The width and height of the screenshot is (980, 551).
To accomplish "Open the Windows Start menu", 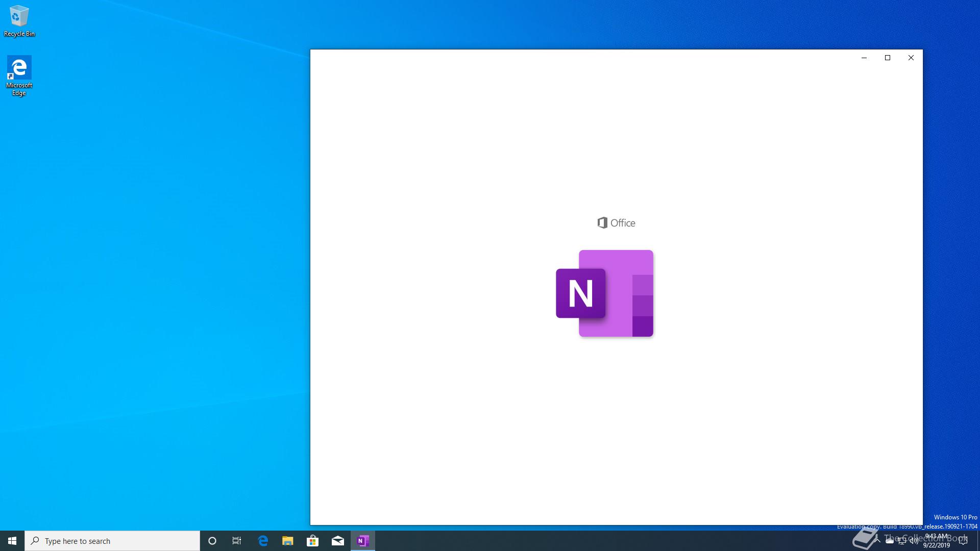I will [12, 541].
